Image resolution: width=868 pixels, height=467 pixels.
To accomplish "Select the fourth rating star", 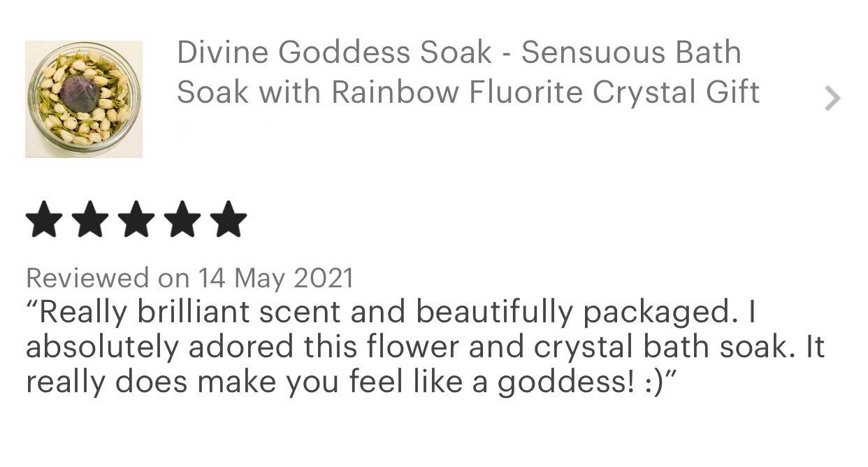I will pyautogui.click(x=181, y=220).
